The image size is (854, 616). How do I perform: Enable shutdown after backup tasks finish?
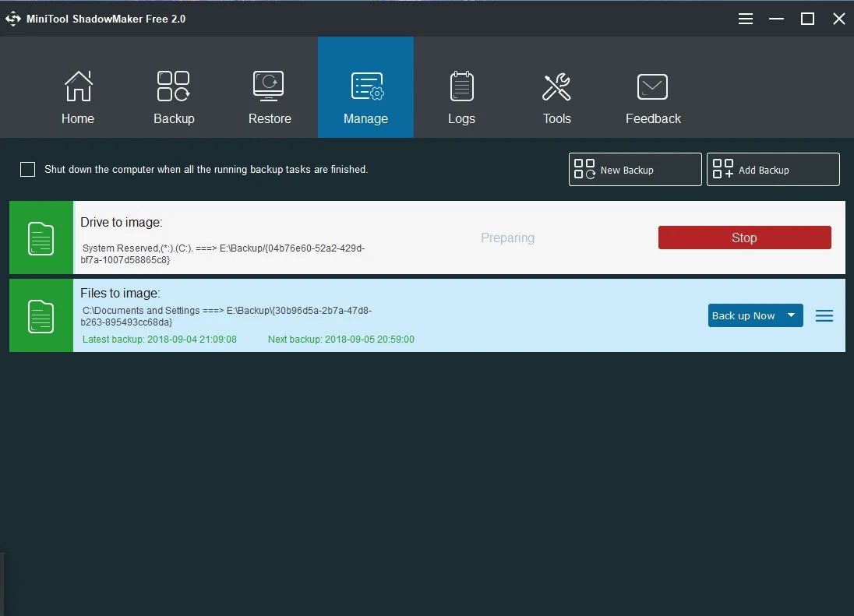tap(27, 169)
